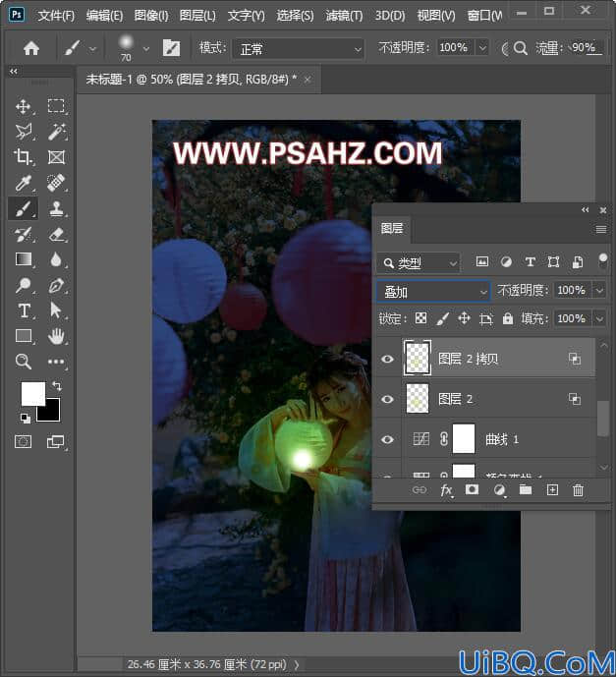
Task: Select the Magic Wand tool
Action: tap(56, 132)
